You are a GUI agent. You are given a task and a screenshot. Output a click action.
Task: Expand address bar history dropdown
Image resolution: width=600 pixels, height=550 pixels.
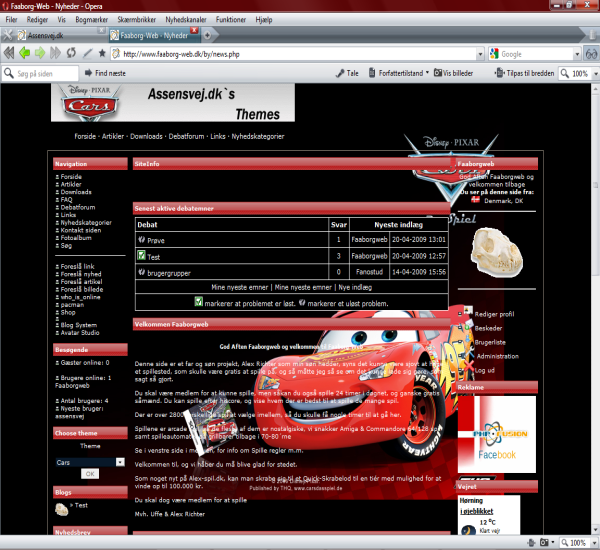pos(480,54)
